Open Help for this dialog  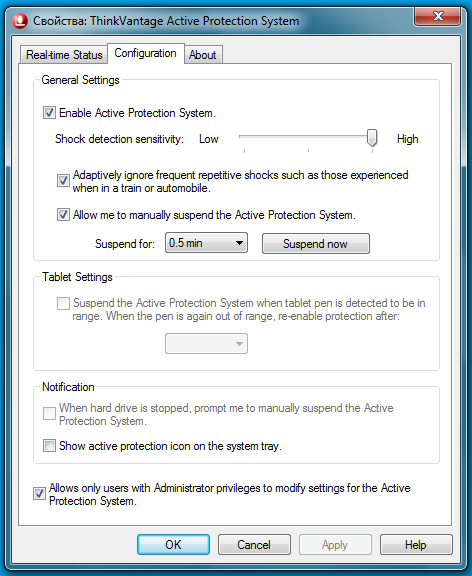point(416,544)
